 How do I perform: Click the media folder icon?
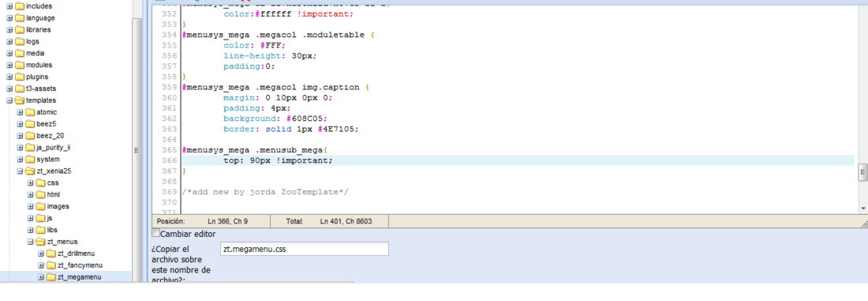[x=20, y=53]
